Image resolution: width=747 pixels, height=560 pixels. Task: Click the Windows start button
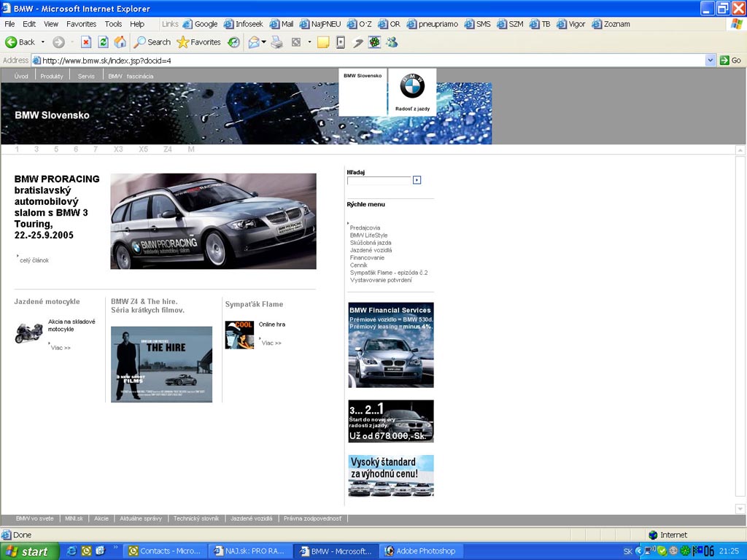[x=29, y=551]
